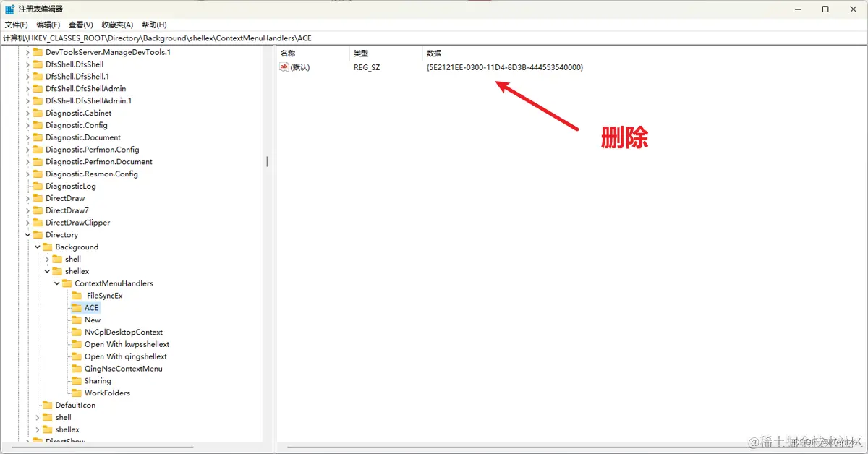Click the DiagnosticLog folder icon
This screenshot has width=868, height=454.
coord(38,186)
